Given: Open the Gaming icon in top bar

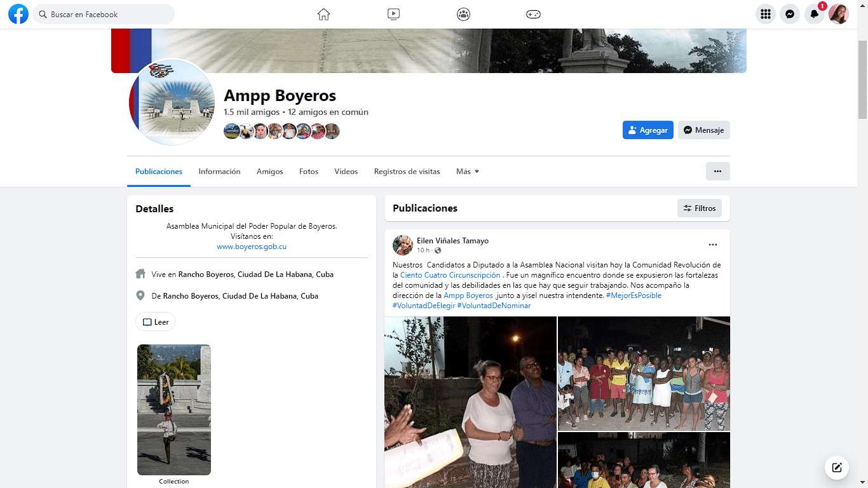Looking at the screenshot, I should 534,14.
